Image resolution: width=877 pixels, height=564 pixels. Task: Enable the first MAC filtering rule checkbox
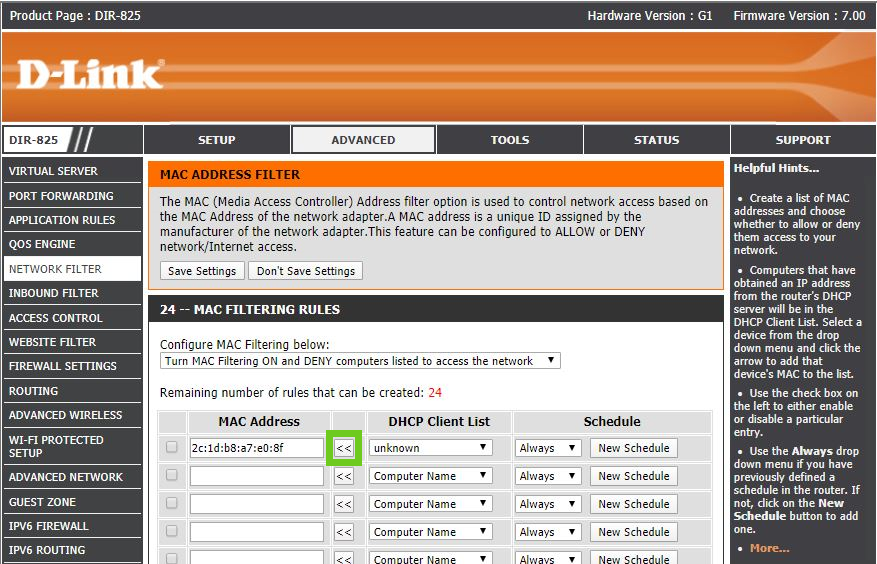[172, 448]
